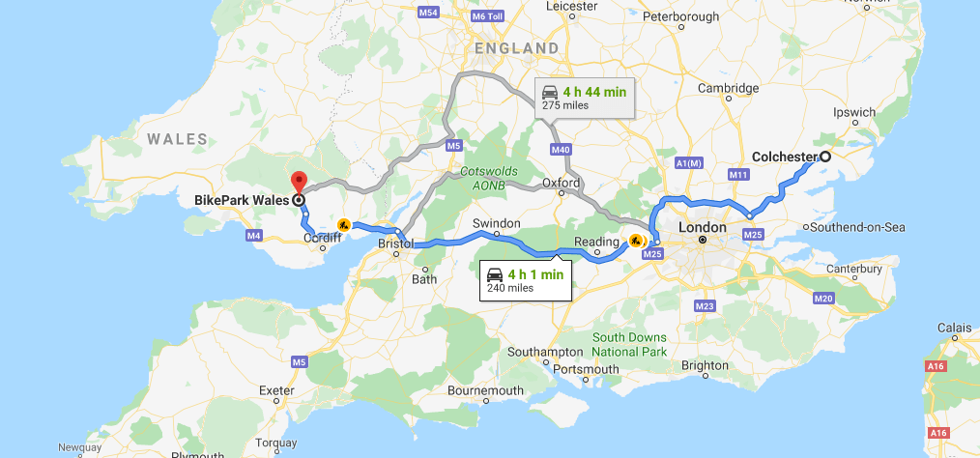Click the Southend-on-Sea town marker
The height and width of the screenshot is (458, 980).
806,227
